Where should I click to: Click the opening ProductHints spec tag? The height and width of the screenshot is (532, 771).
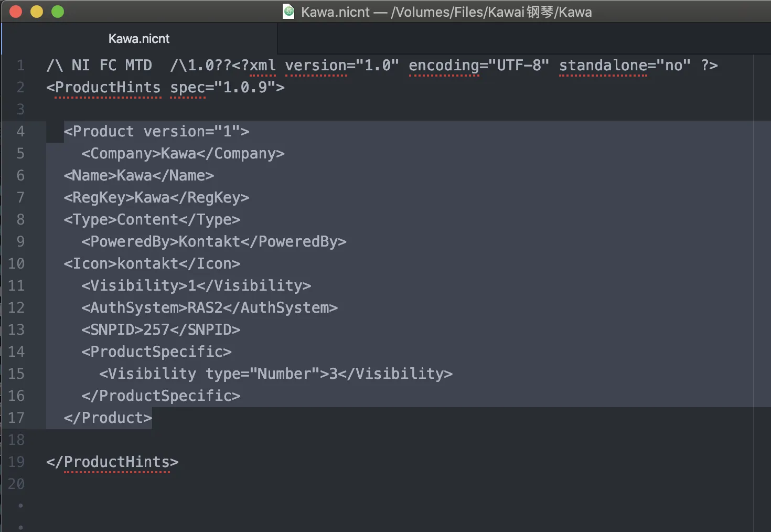tap(165, 88)
